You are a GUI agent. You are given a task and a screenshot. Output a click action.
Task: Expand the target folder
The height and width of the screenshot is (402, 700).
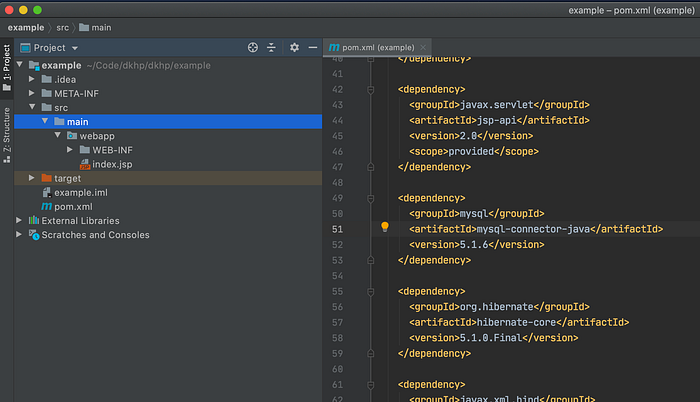(x=32, y=178)
